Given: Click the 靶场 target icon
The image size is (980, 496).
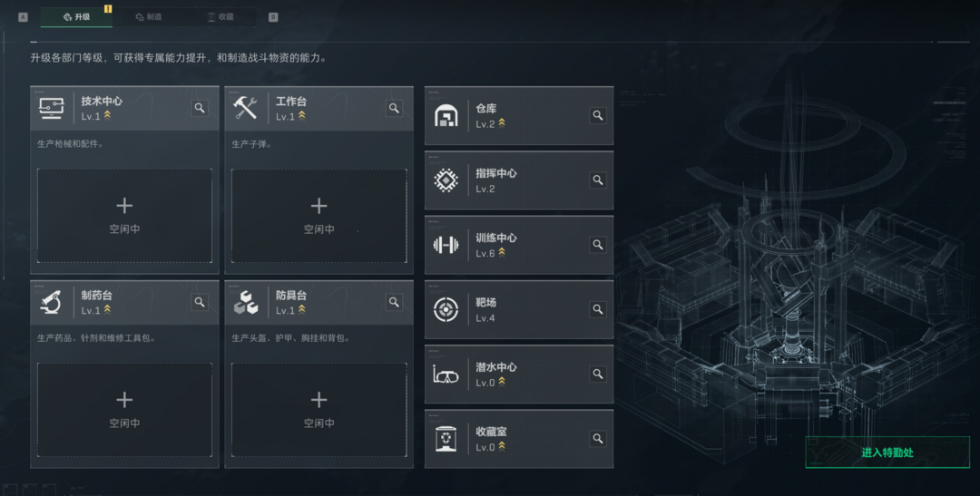Looking at the screenshot, I should click(x=446, y=309).
